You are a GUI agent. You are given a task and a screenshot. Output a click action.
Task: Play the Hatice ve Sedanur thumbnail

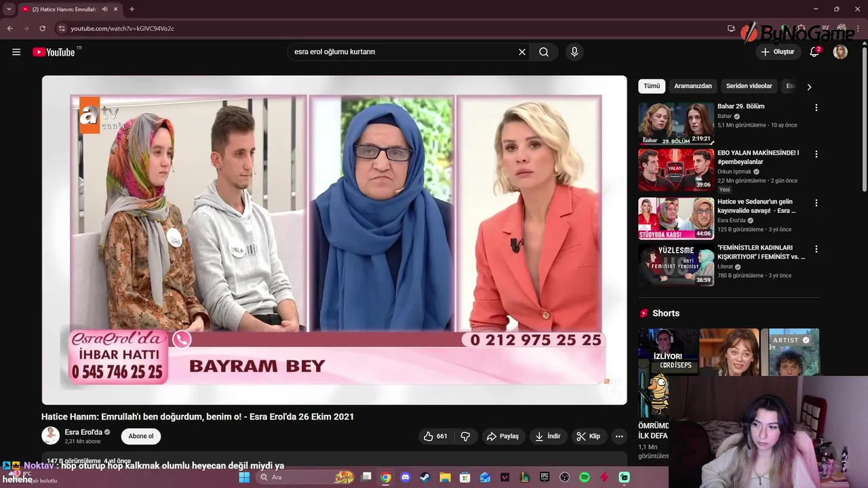click(676, 218)
